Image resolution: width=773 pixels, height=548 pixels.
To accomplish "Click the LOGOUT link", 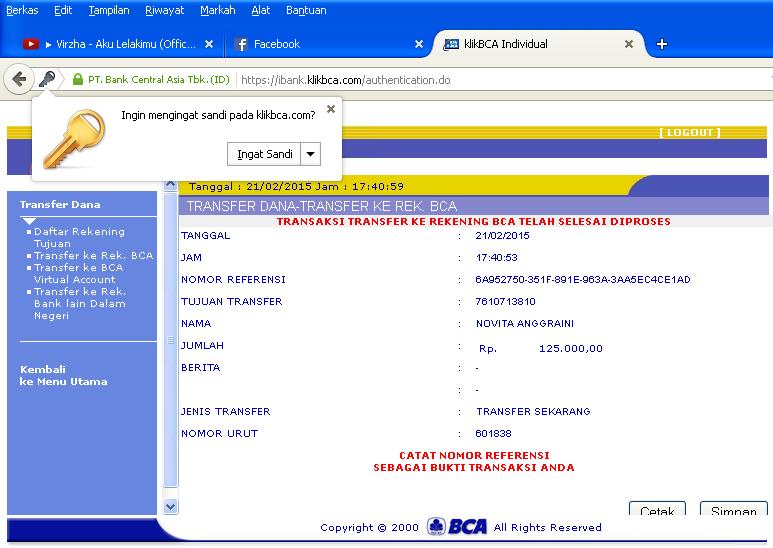I will (x=690, y=133).
